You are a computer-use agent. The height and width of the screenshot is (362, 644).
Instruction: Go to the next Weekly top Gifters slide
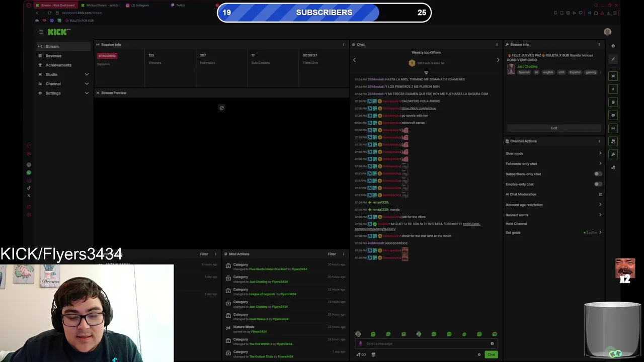pos(498,60)
